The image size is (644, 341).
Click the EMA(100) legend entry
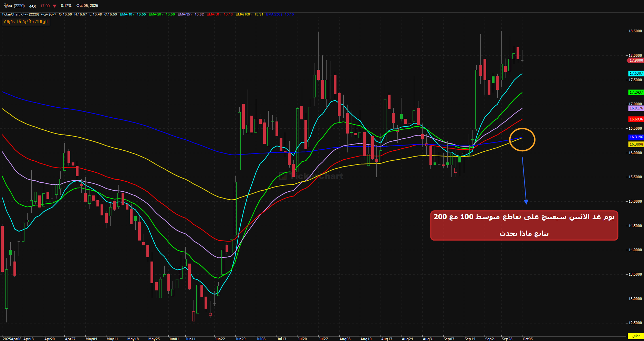(x=243, y=14)
